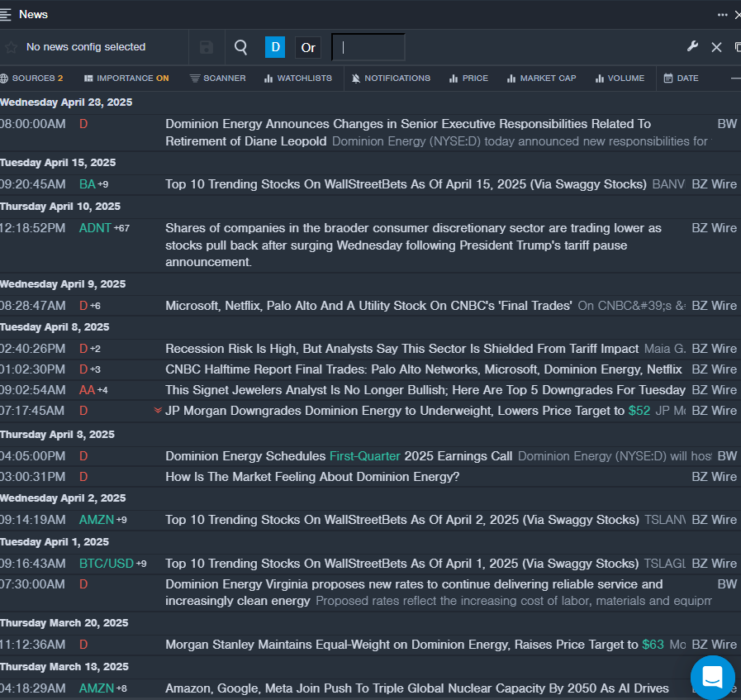
Task: Open the Signet Jewelers Analyst headline
Action: [425, 390]
